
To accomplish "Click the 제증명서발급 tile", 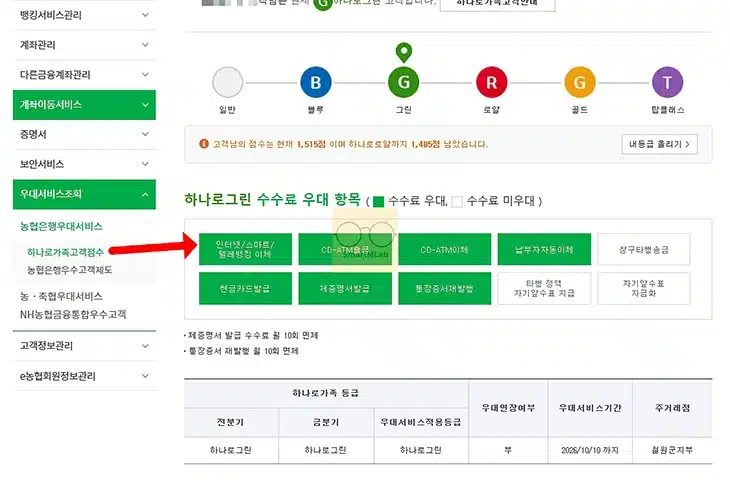I will (345, 289).
